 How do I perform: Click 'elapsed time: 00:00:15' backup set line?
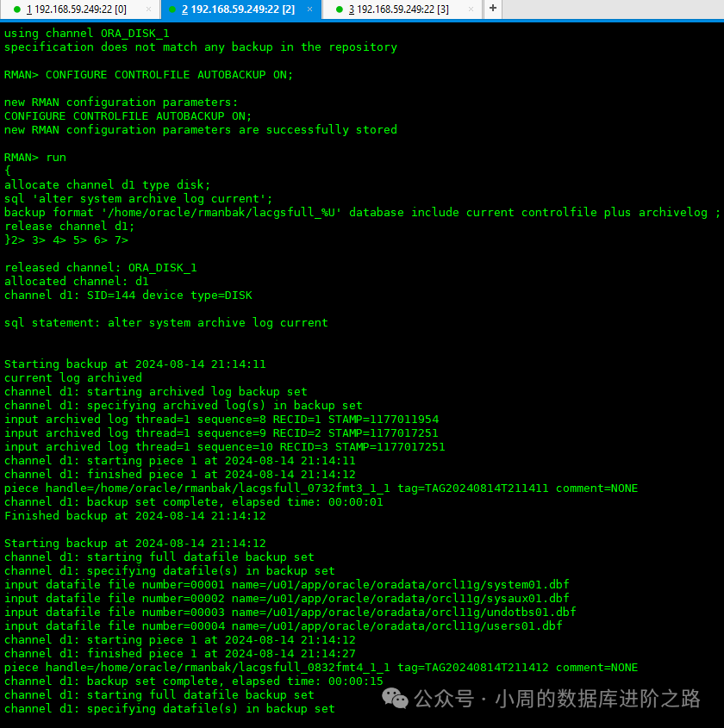(x=194, y=681)
